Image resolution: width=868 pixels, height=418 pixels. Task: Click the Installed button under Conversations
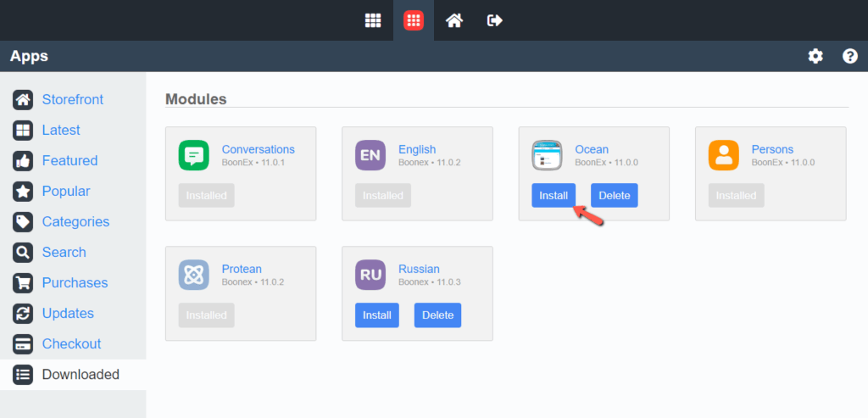pos(207,196)
